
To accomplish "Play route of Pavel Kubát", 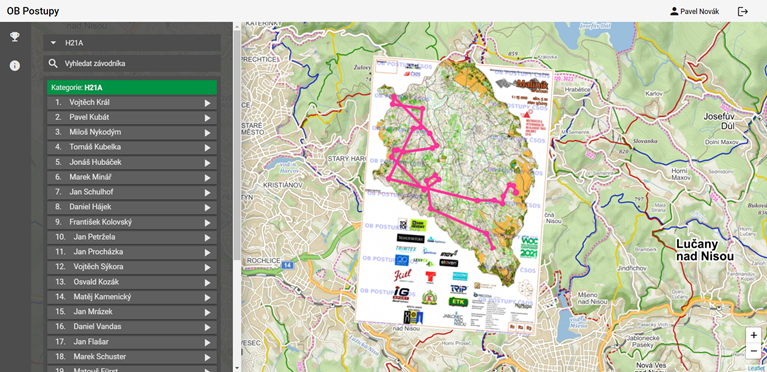I will pyautogui.click(x=207, y=118).
